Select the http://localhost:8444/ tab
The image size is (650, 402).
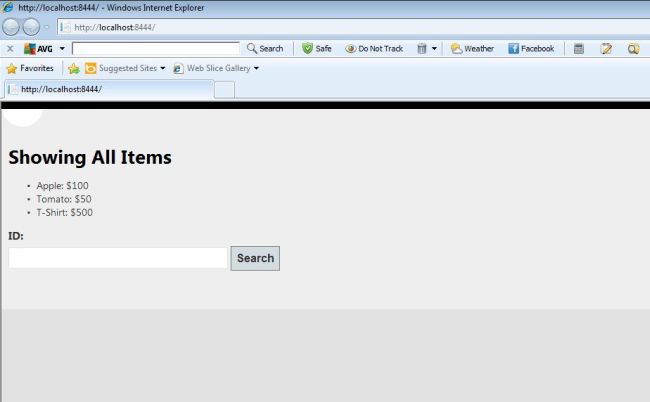pos(110,89)
